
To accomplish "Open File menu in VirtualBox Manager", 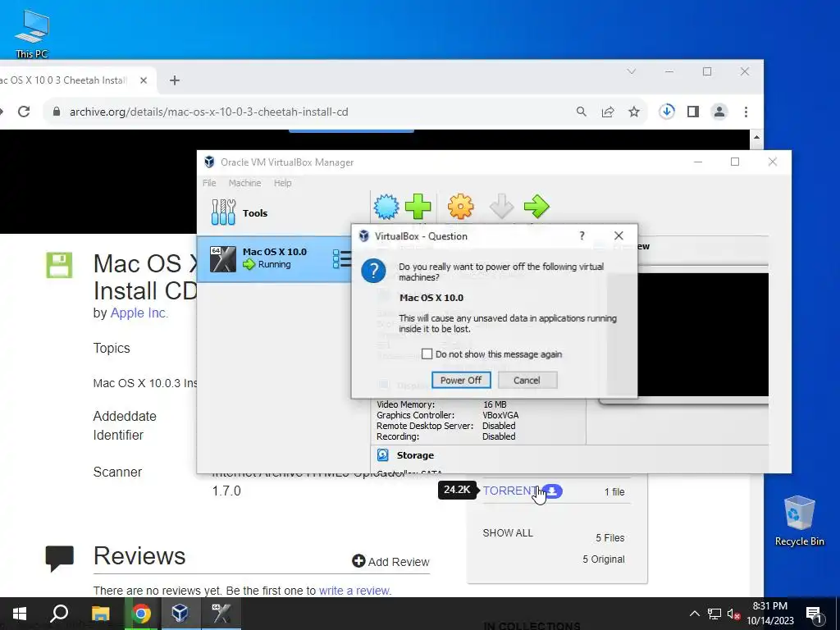I will (x=209, y=183).
